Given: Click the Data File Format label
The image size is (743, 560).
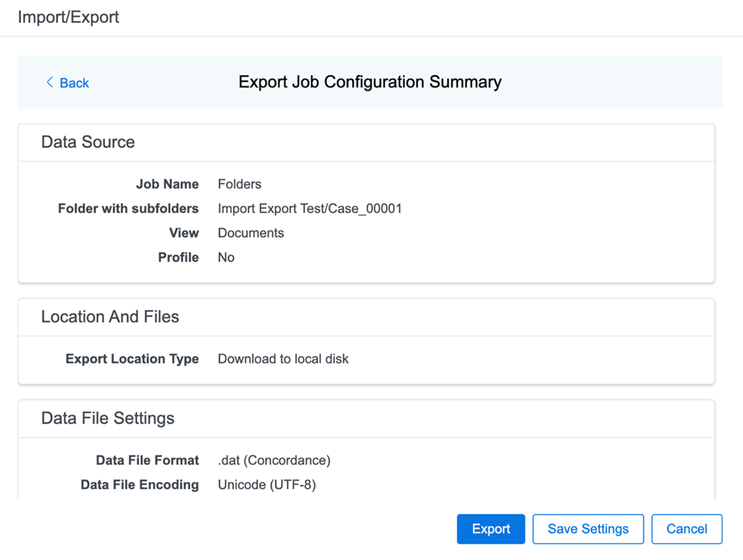Looking at the screenshot, I should coord(147,460).
